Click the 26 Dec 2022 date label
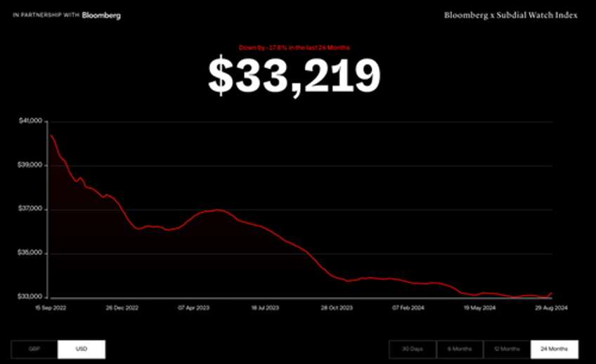This screenshot has height=364, width=596. tap(122, 308)
